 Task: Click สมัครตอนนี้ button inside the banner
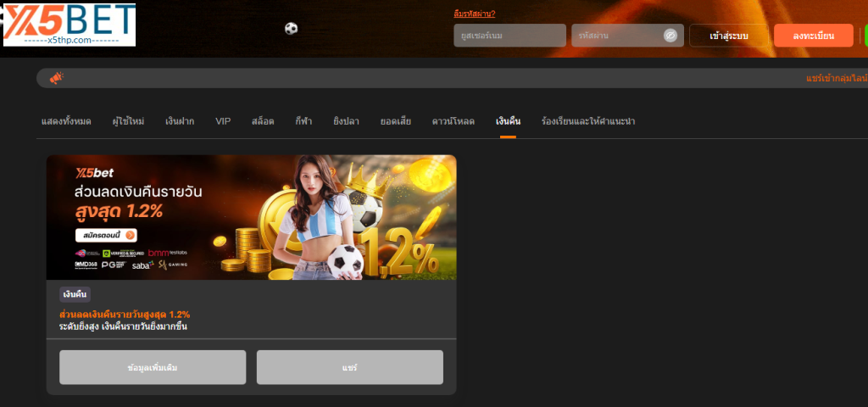click(x=106, y=235)
